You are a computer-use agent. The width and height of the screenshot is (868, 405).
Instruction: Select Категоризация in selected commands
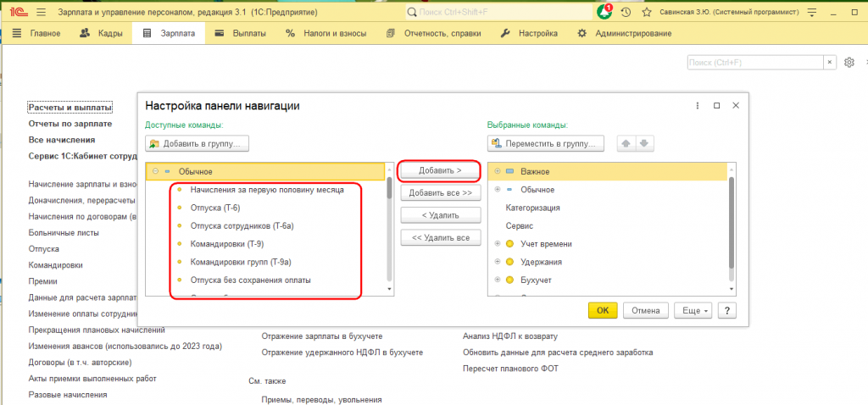coord(532,208)
